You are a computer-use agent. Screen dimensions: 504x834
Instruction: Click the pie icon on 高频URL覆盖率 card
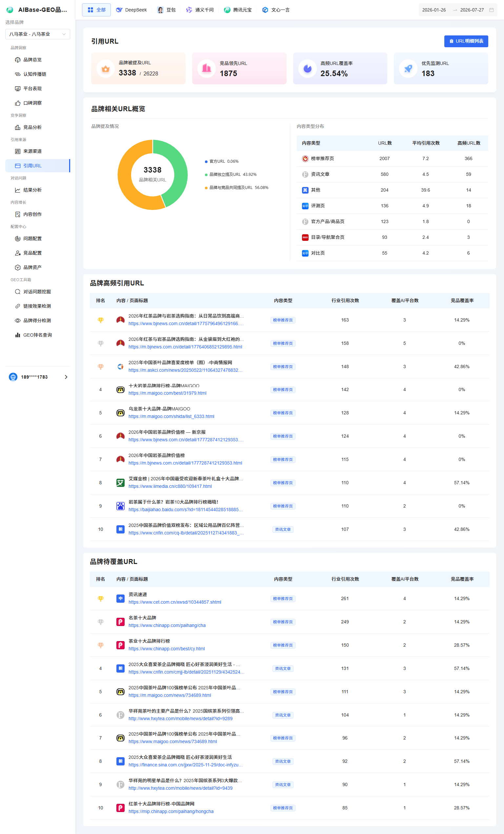[x=308, y=69]
